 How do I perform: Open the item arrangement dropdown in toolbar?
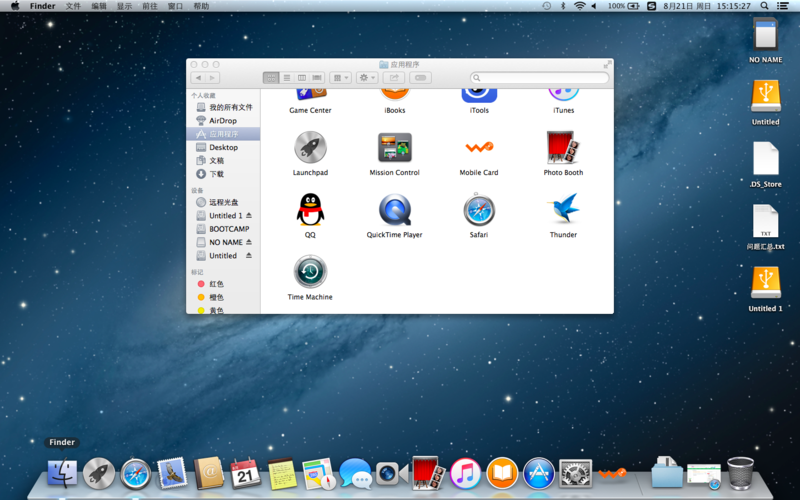click(x=340, y=77)
